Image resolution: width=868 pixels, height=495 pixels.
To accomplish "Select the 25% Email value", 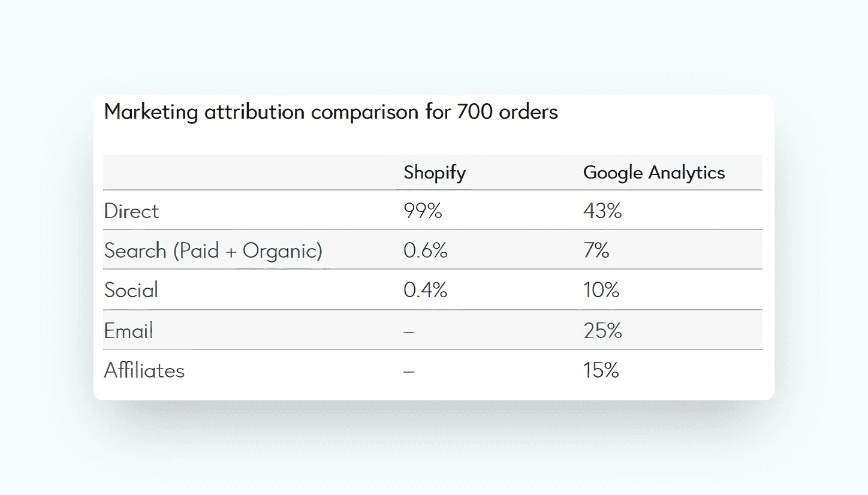I will [602, 330].
